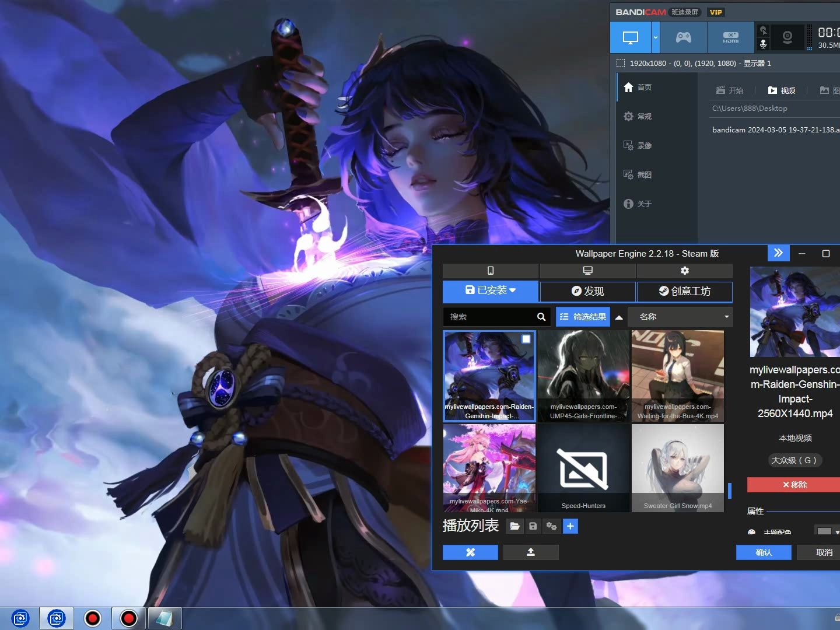This screenshot has width=840, height=630.
Task: Select Bandicam screen recording mode monitor icon
Action: [x=631, y=38]
